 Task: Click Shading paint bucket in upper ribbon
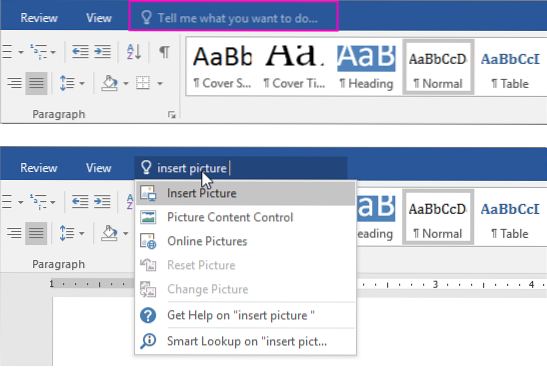coord(109,83)
